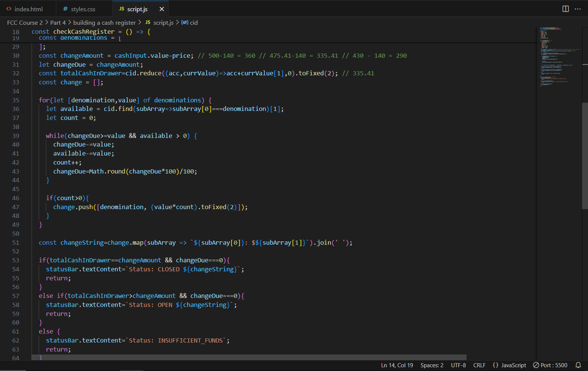Open Go to Line via Ln 14, Col 19

pyautogui.click(x=397, y=365)
